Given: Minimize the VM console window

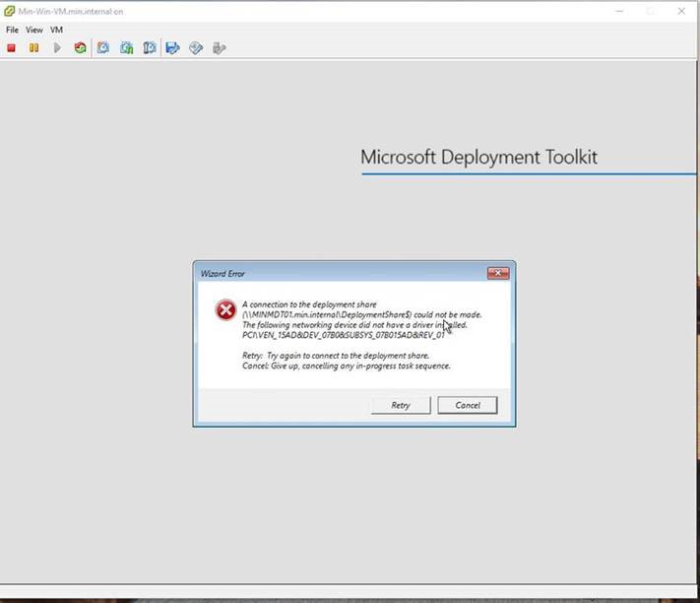Looking at the screenshot, I should (619, 11).
